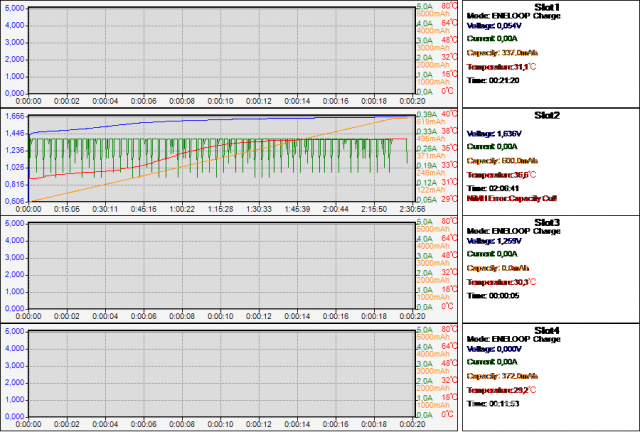Click Slot4 temperature reading 29,2°C
640x432 pixels.
tap(501, 390)
